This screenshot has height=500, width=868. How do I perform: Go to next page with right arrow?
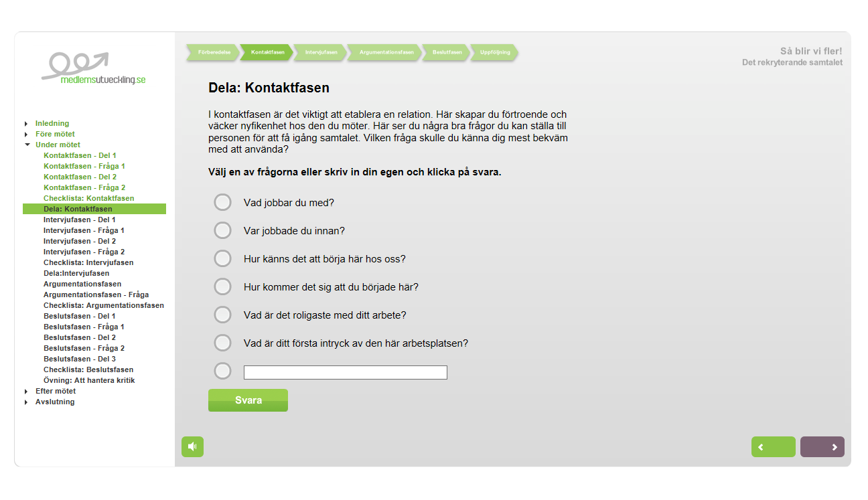822,446
